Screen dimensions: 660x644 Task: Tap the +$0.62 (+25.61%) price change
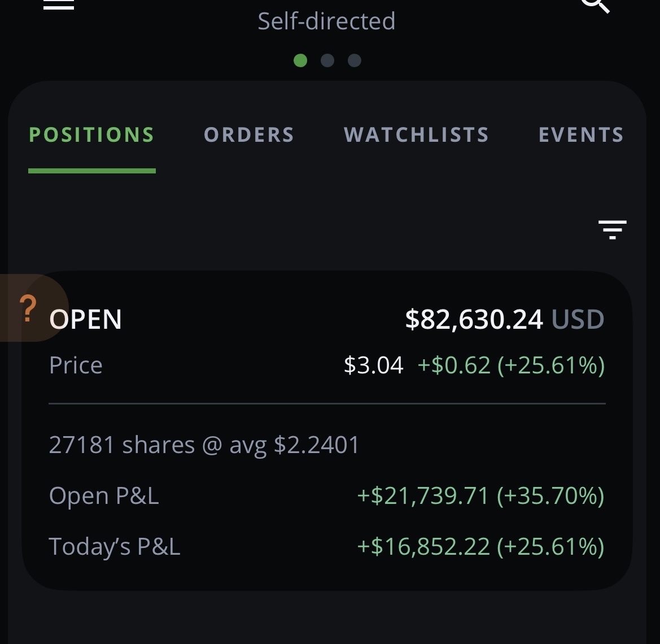(x=511, y=365)
